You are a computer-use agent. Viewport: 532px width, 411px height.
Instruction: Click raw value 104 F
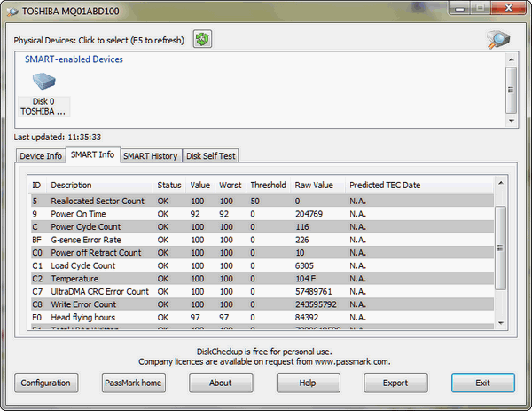point(305,279)
